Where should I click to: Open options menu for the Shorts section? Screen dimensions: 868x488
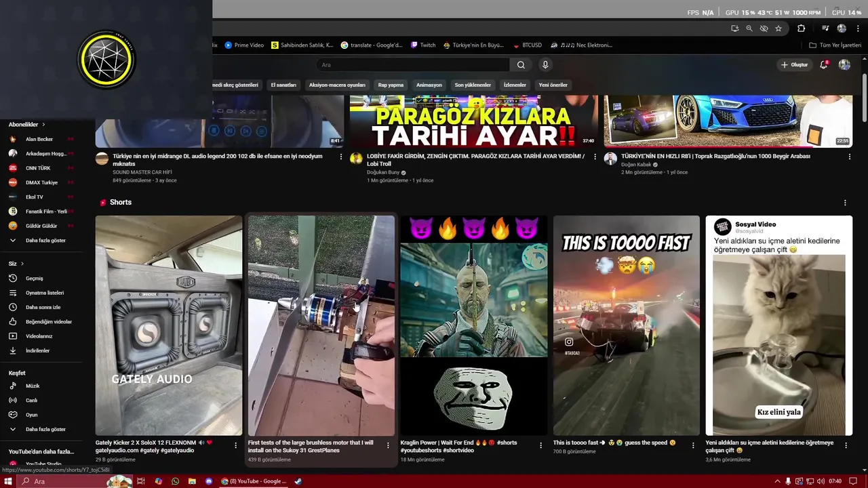[845, 203]
